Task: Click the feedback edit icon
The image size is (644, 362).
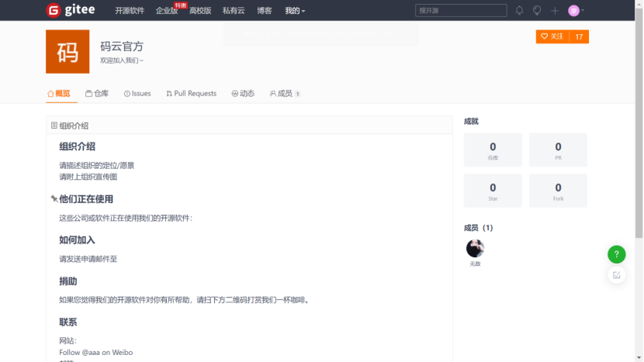Action: [x=617, y=275]
